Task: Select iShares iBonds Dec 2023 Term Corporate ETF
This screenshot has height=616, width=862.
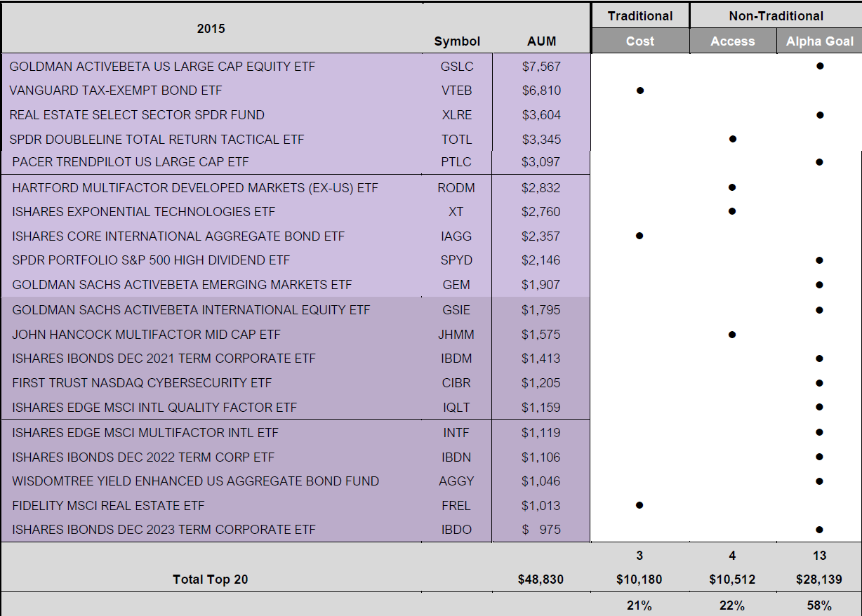Action: [164, 530]
